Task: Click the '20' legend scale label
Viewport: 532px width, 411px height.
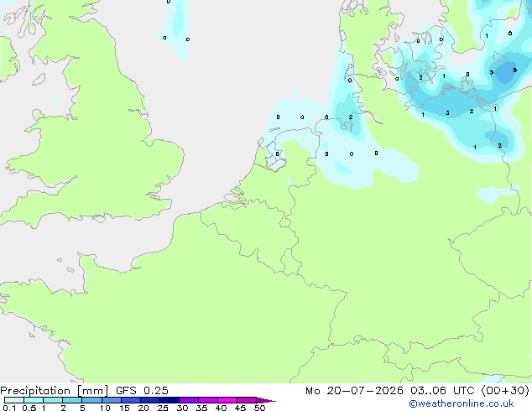Action: 143,408
